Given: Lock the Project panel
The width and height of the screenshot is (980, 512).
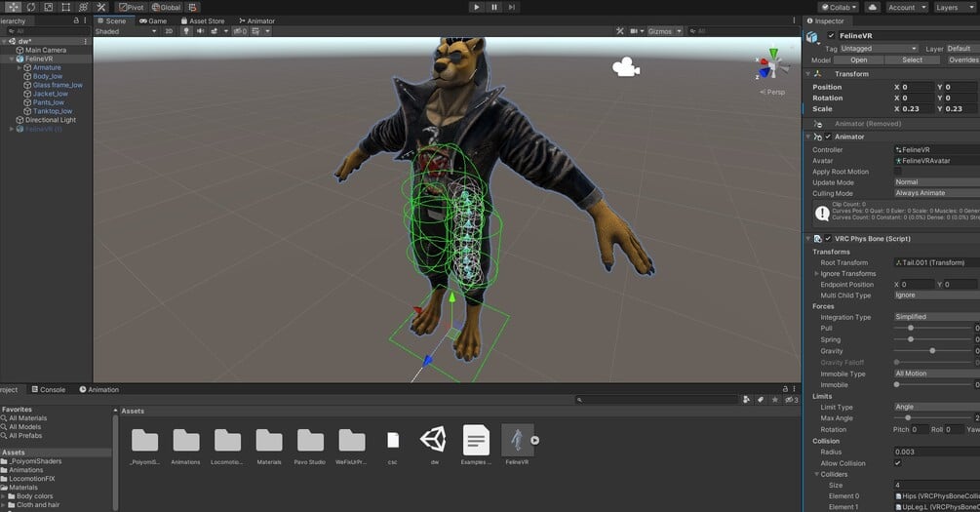Looking at the screenshot, I should tap(786, 389).
